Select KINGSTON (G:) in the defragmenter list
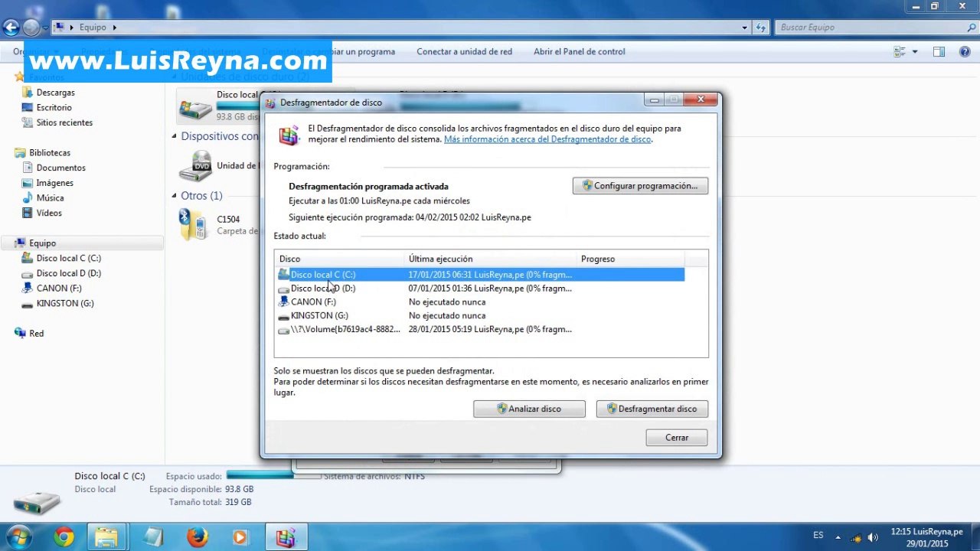Screen dimensions: 980x551 [480, 315]
